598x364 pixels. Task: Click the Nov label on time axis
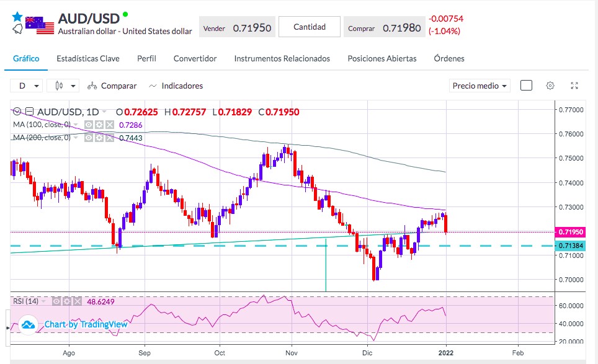[x=292, y=353]
